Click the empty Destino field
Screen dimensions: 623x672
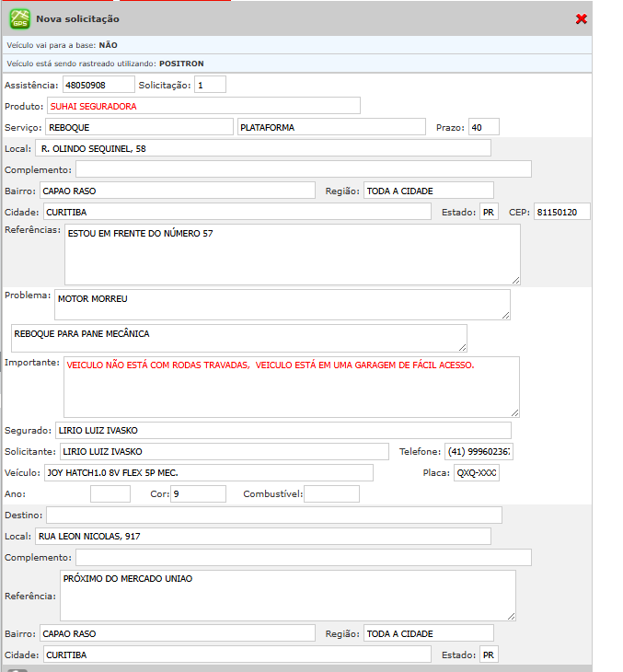click(274, 515)
